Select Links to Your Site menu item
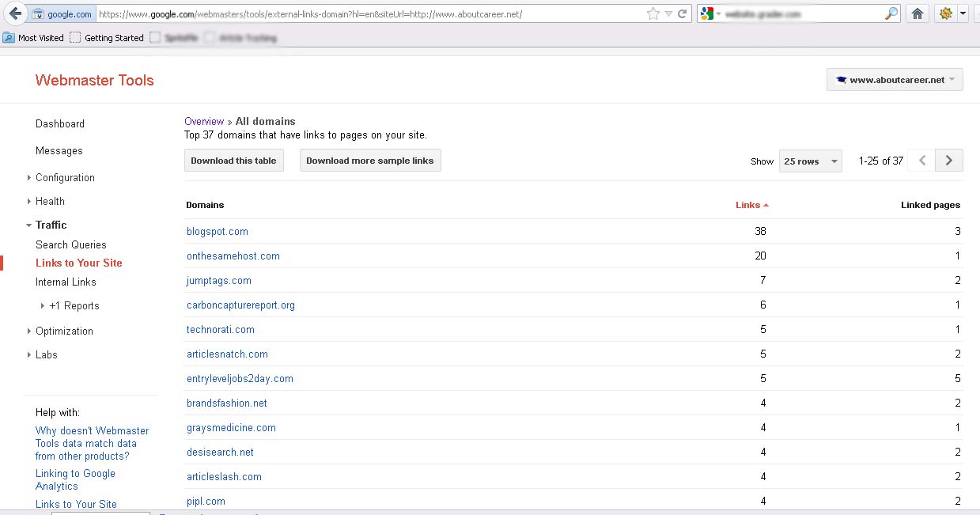 79,263
